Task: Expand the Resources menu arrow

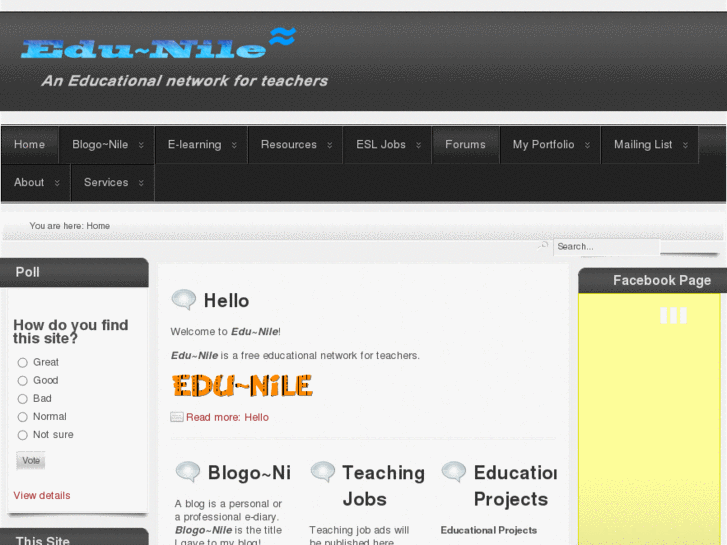Action: (330, 145)
